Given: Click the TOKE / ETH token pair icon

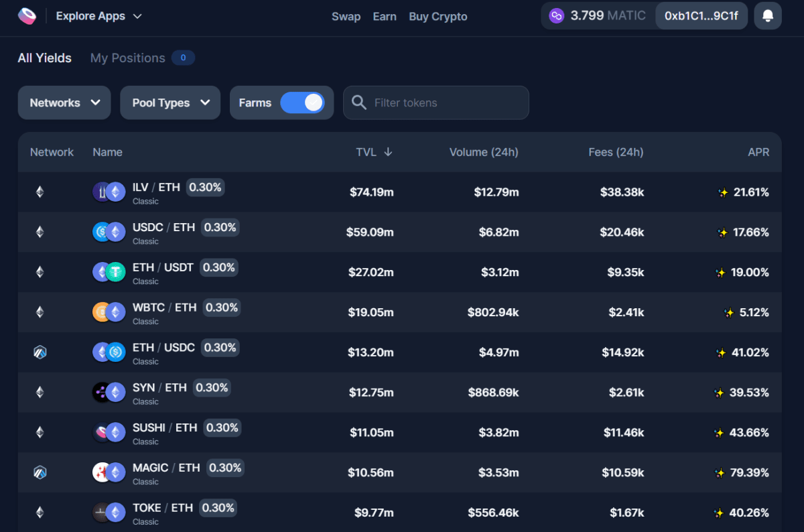Looking at the screenshot, I should [109, 513].
